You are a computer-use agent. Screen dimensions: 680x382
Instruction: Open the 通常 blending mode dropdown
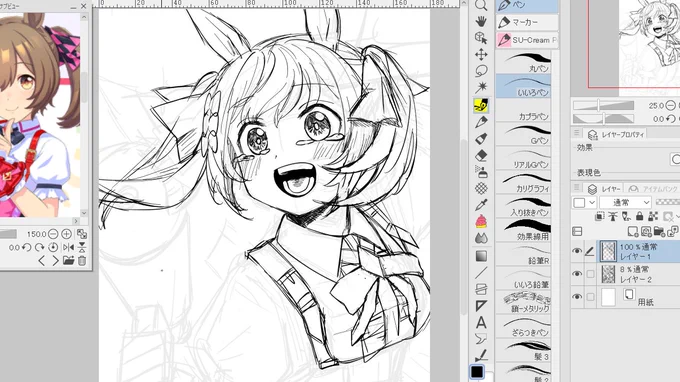pos(625,202)
